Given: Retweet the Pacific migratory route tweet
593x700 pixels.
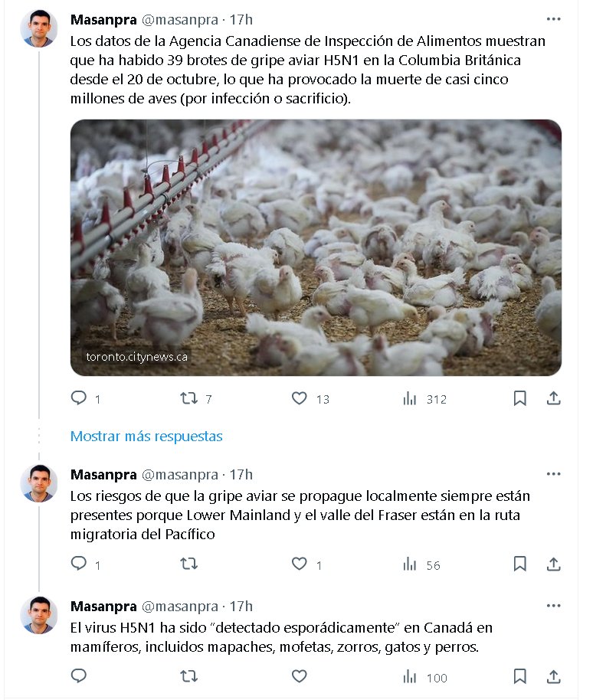Looking at the screenshot, I should point(189,564).
